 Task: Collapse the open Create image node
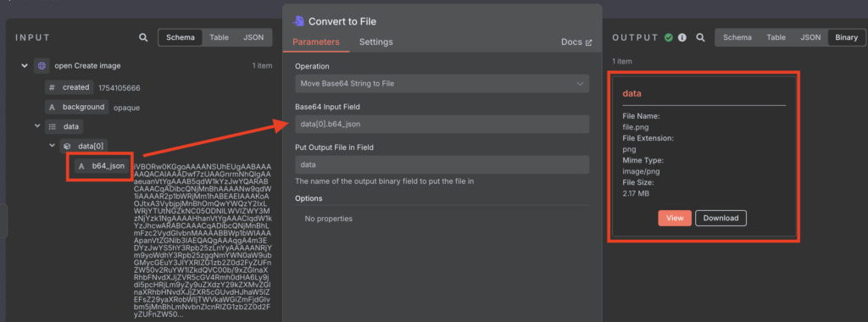25,66
